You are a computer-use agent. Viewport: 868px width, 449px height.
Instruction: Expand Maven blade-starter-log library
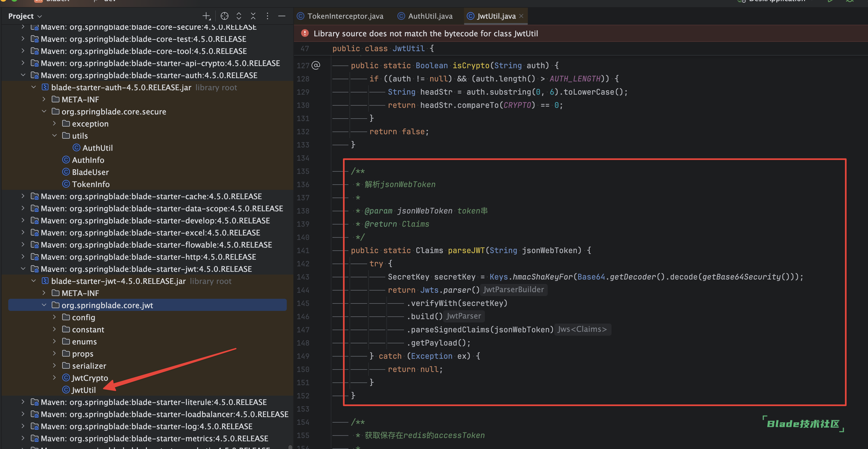tap(23, 426)
